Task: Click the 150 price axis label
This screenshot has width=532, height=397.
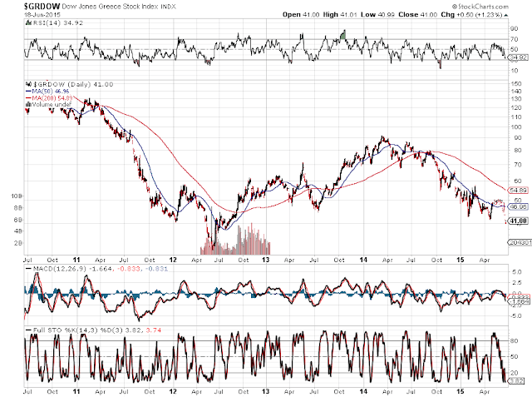Action: pyautogui.click(x=515, y=83)
